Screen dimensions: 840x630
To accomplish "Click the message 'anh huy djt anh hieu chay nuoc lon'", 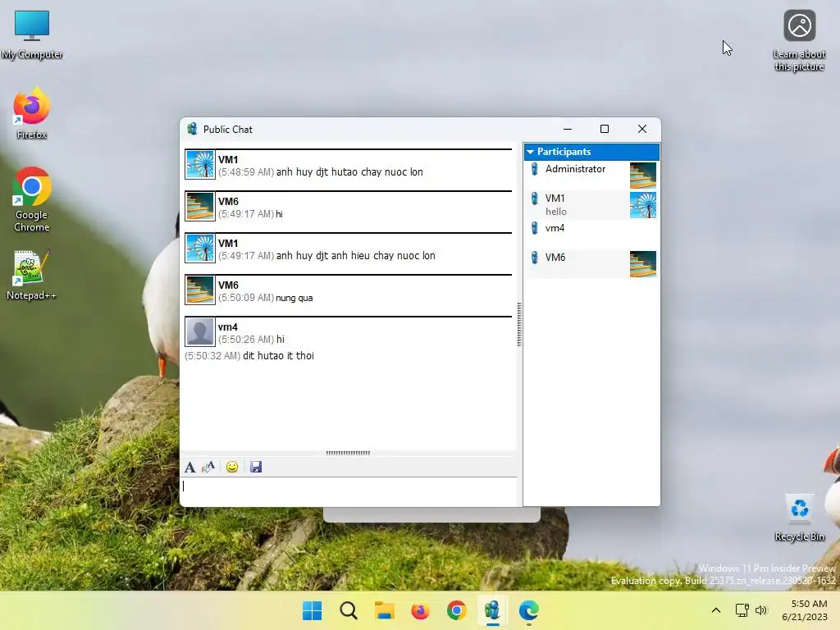I will coord(356,256).
